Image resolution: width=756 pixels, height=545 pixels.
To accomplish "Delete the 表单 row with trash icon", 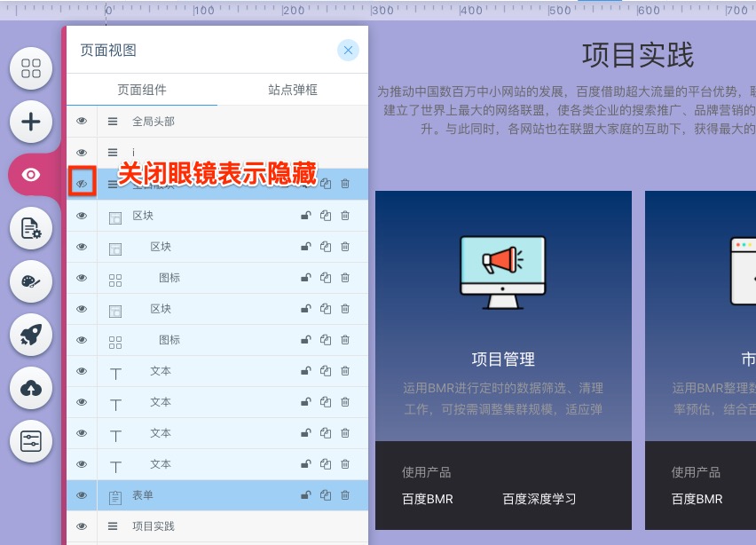I will click(345, 495).
